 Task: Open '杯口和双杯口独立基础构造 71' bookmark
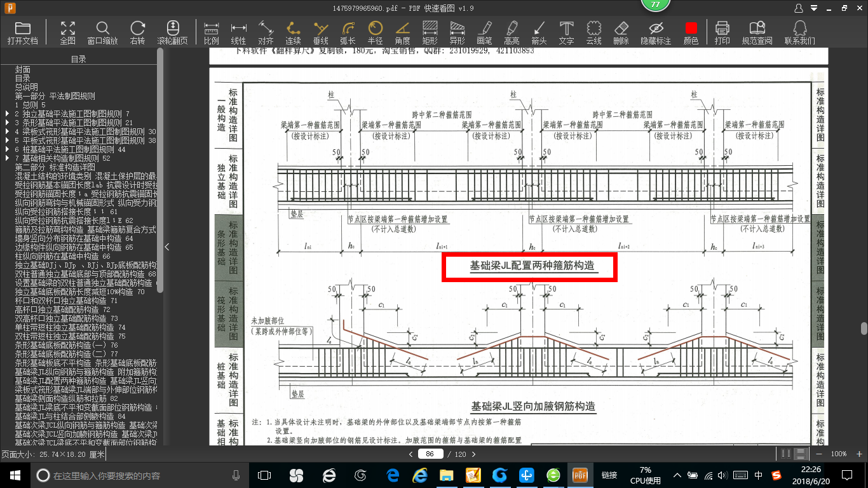coord(67,301)
